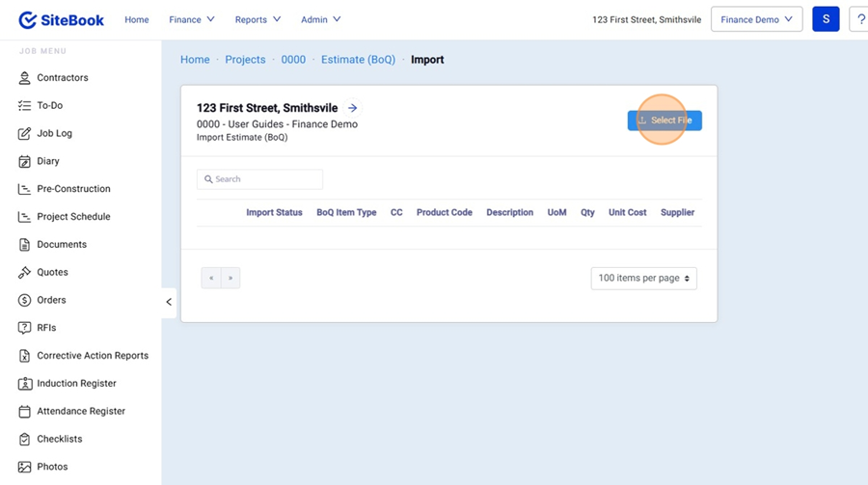Open the Estimate (BoQ) breadcrumb link

[358, 60]
